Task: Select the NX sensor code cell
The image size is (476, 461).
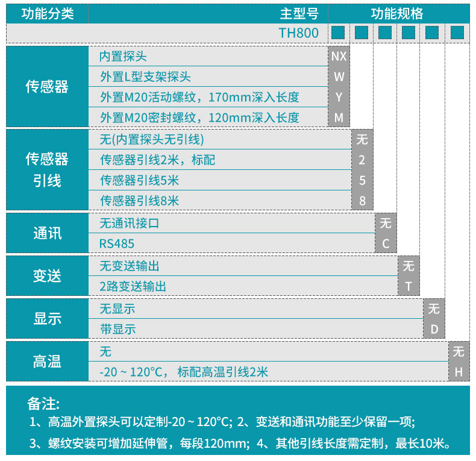Action: click(x=339, y=56)
